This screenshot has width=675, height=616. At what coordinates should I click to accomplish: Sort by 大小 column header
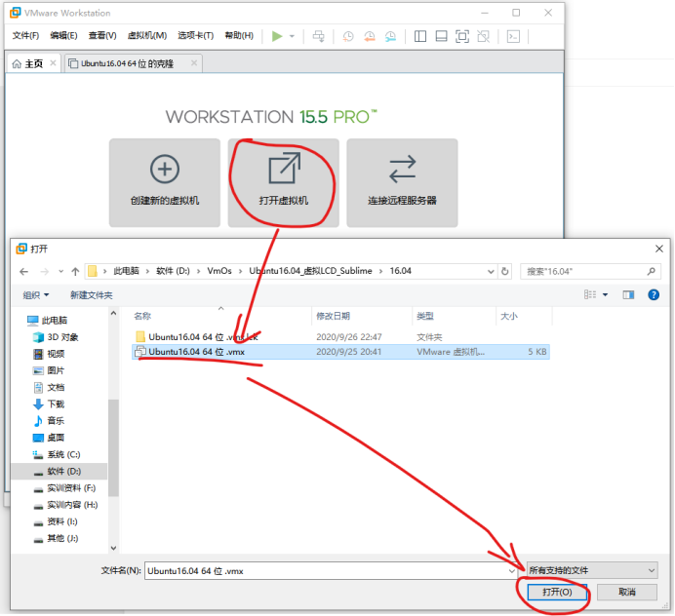pyautogui.click(x=524, y=316)
